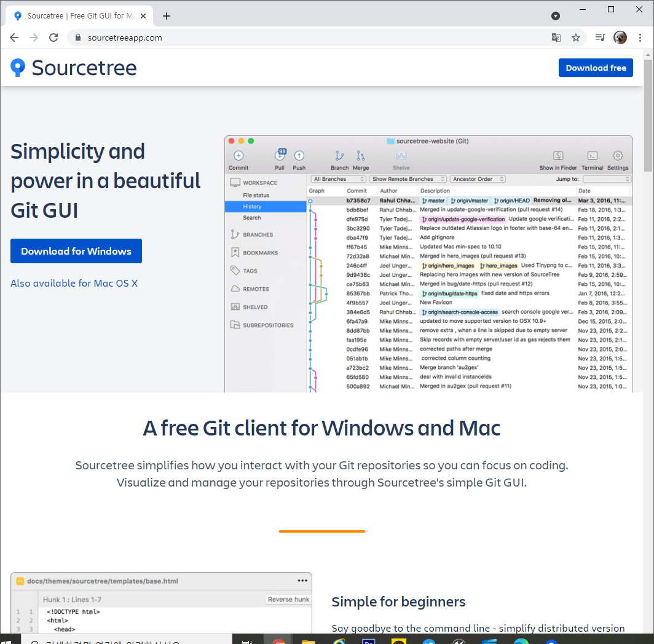
Task: Close the Sourcetree browser tab
Action: click(x=143, y=16)
